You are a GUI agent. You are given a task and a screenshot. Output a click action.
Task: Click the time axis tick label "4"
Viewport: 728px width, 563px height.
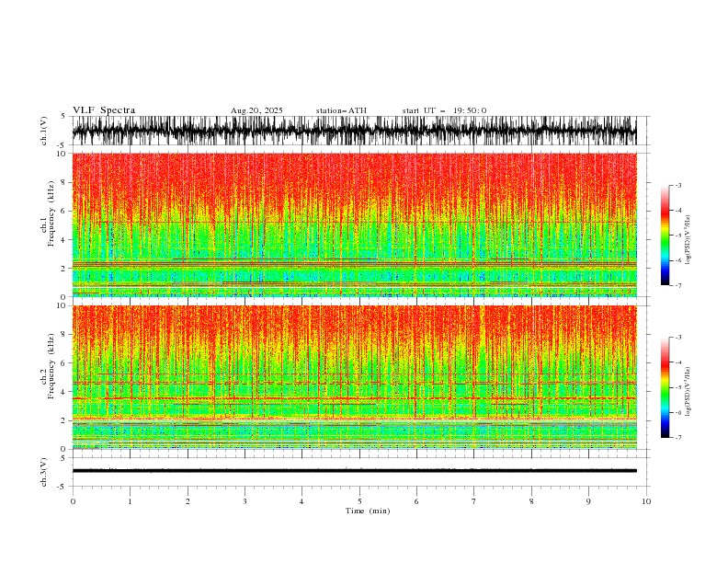301,501
